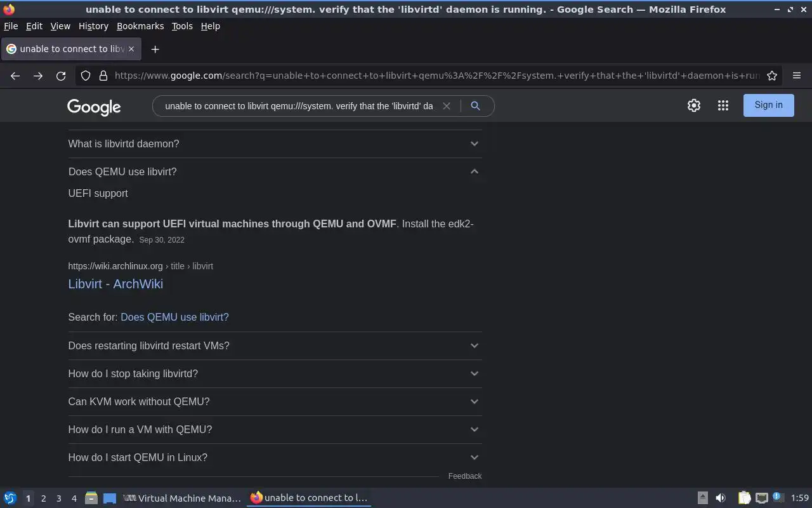Switch to workspace 3
Viewport: 812px width, 508px height.
pyautogui.click(x=58, y=498)
